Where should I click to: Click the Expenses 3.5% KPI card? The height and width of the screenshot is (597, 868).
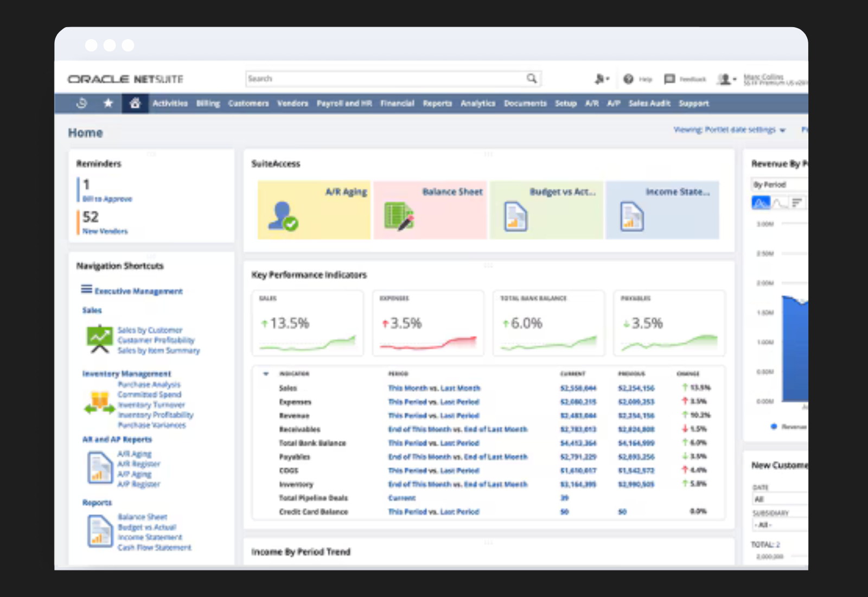click(x=428, y=323)
